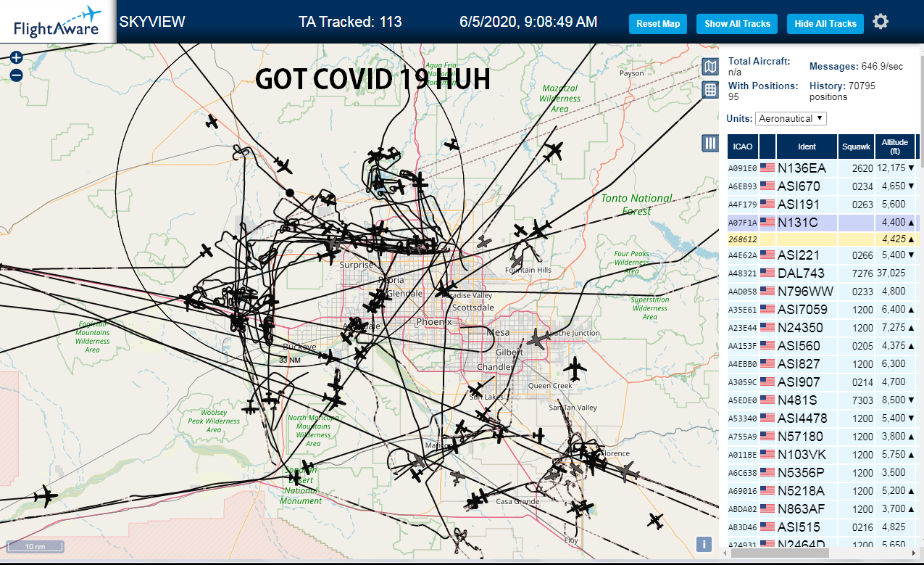
Task: Sort table by Ident column header
Action: [807, 147]
